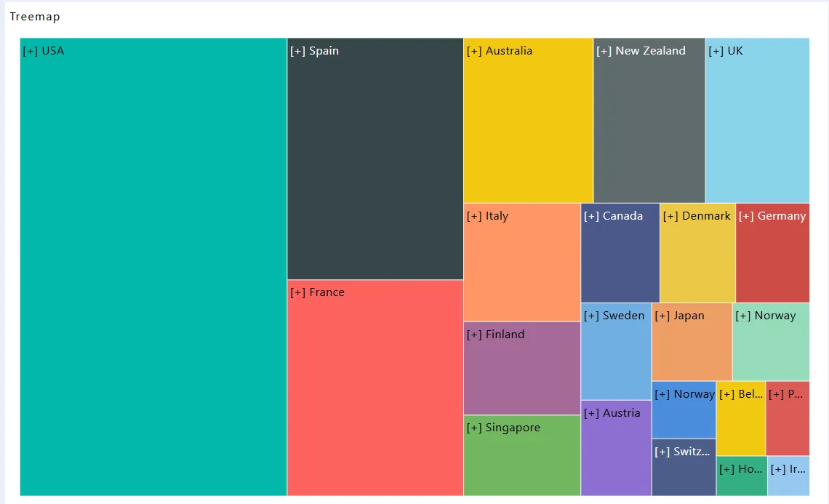Expand the blue Norway tile above Switz...
The width and height of the screenshot is (829, 504).
point(684,410)
